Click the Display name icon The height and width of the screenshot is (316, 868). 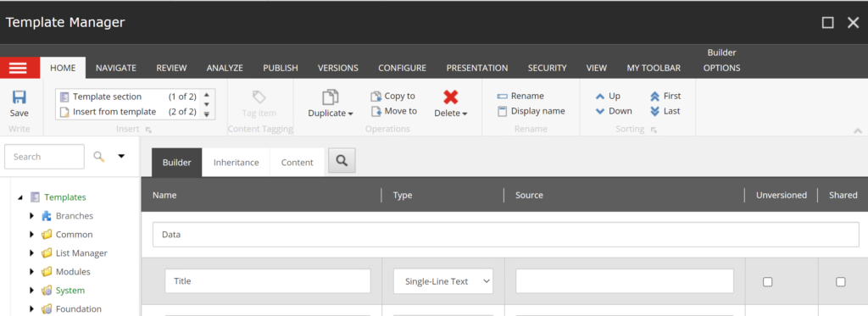click(x=502, y=111)
